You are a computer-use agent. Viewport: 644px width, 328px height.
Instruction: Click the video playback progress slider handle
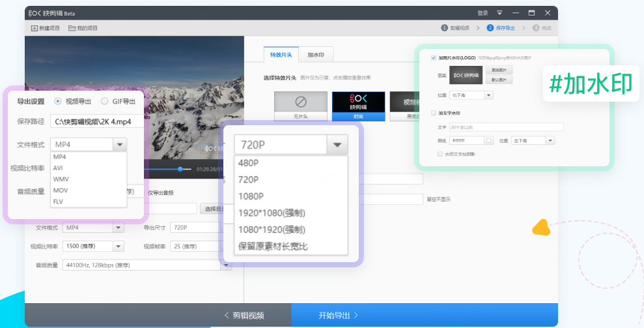coord(180,169)
